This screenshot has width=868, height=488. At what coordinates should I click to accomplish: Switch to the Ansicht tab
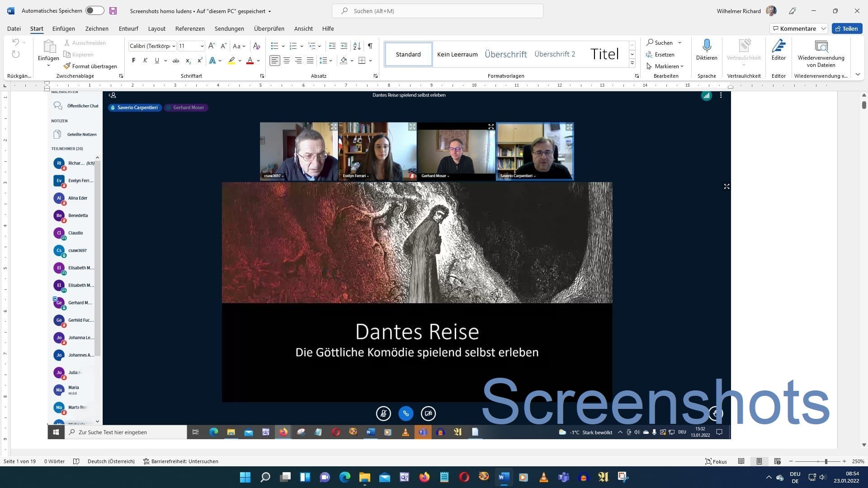click(303, 28)
